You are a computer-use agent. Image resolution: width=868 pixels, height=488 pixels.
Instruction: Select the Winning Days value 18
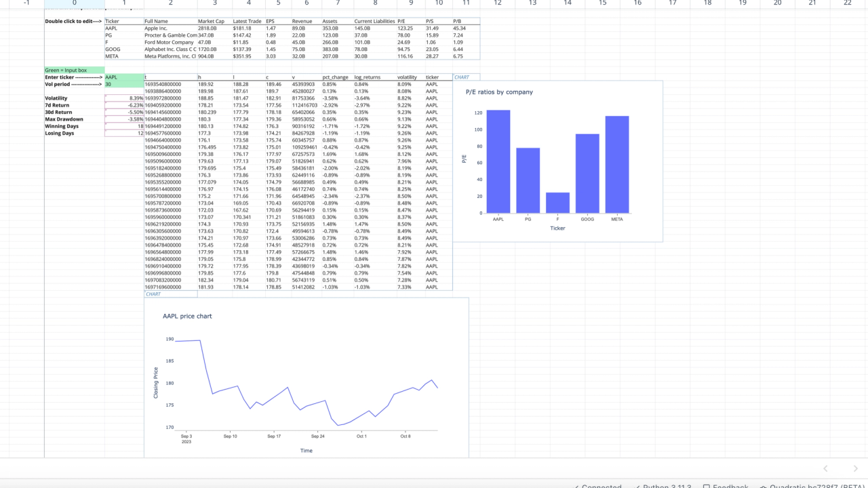(x=124, y=126)
